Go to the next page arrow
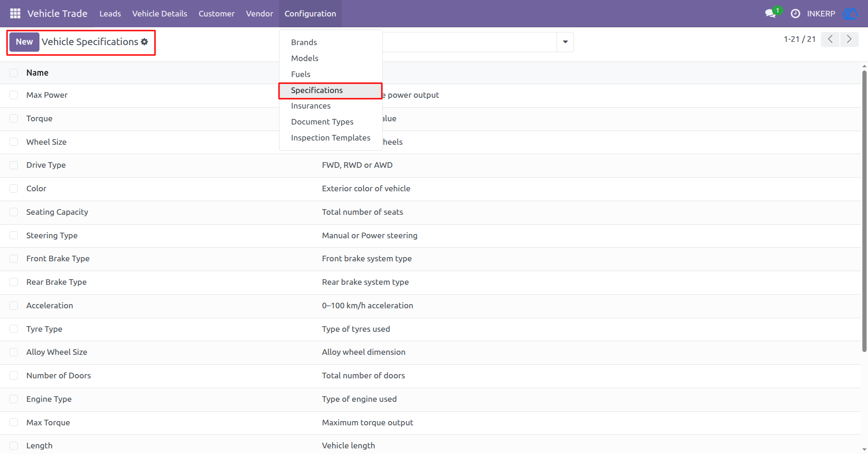 [849, 39]
